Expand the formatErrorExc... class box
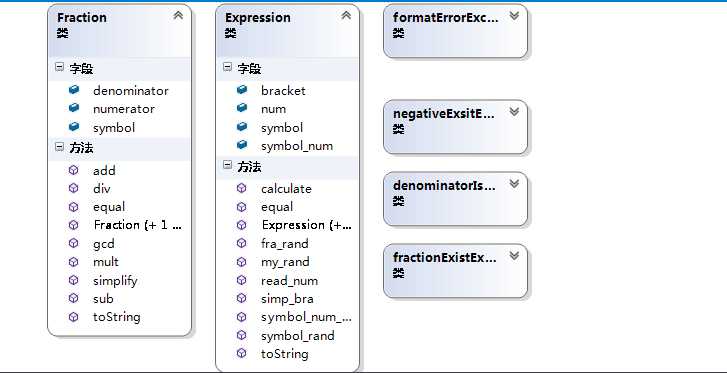Viewport: 727px width, 373px height. pyautogui.click(x=514, y=16)
